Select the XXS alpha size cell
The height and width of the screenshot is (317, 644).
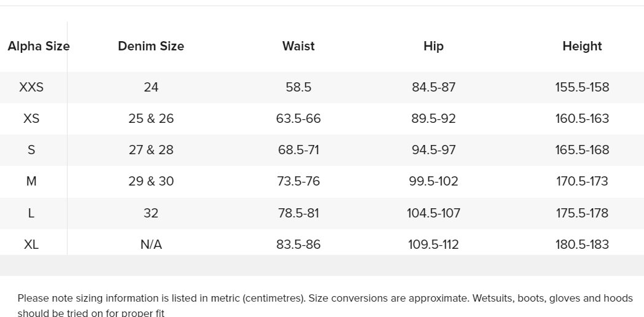[x=31, y=87]
